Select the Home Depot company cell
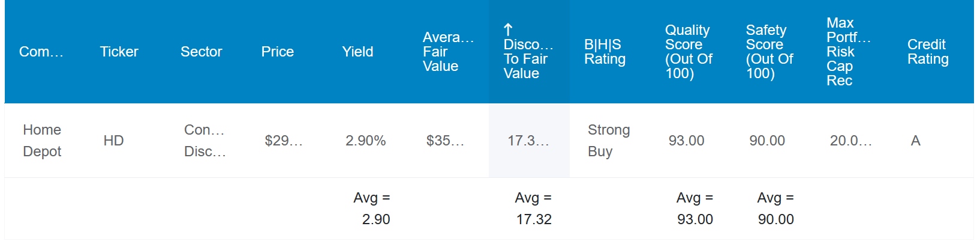This screenshot has width=980, height=241. point(42,141)
